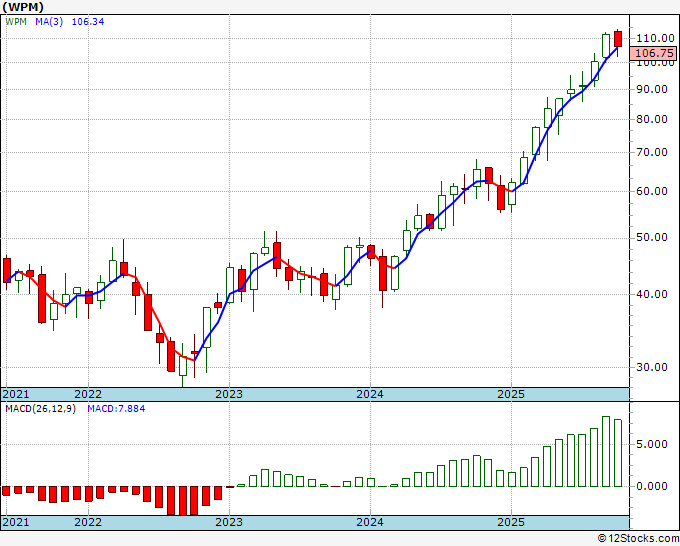Click the 80.00 price axis label
Viewport: 680px width, 546px height.
tap(652, 119)
